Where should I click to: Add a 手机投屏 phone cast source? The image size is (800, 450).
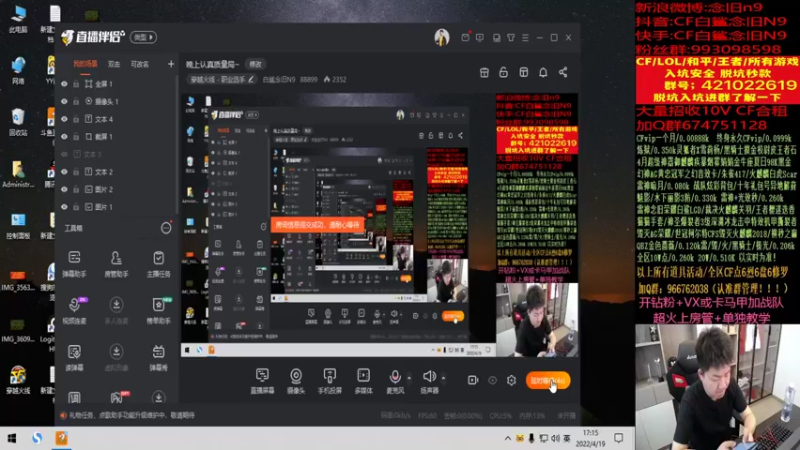tap(330, 381)
